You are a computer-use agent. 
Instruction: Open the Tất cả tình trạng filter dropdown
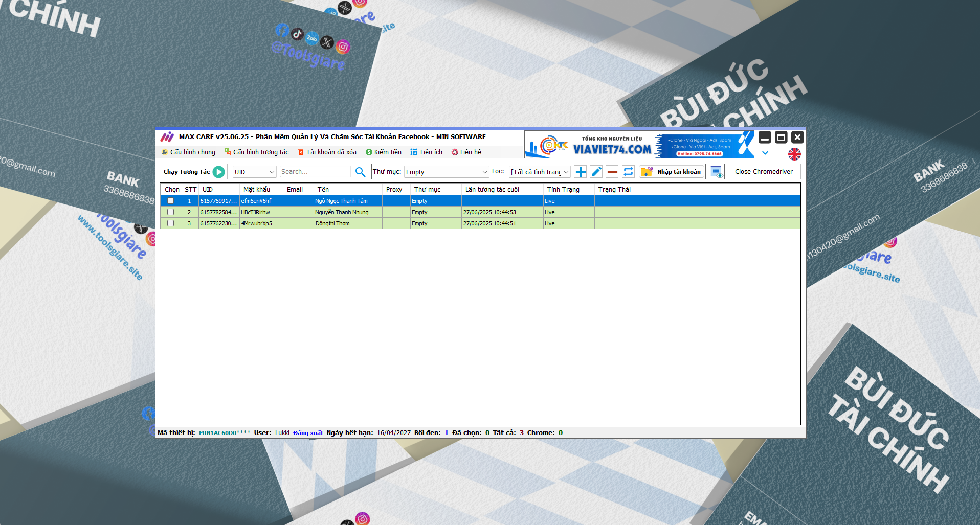click(x=540, y=172)
